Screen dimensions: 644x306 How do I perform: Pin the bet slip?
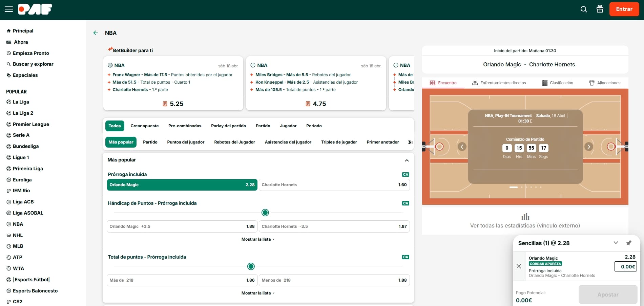pyautogui.click(x=629, y=243)
